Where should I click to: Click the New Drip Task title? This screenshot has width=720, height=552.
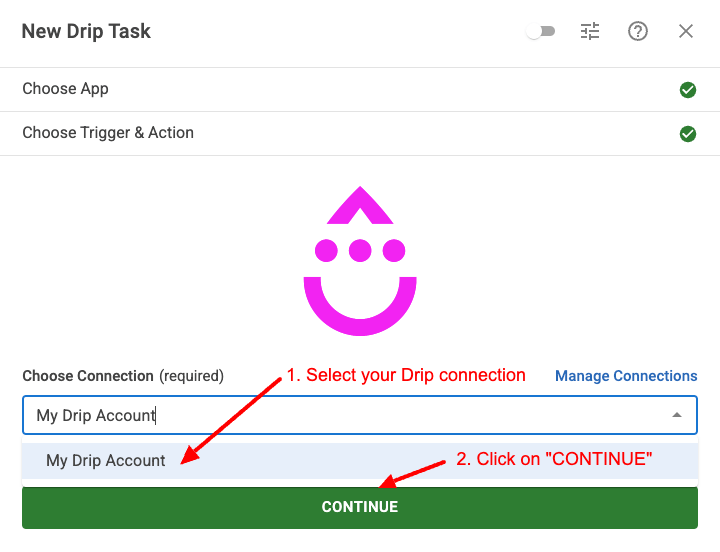[86, 32]
